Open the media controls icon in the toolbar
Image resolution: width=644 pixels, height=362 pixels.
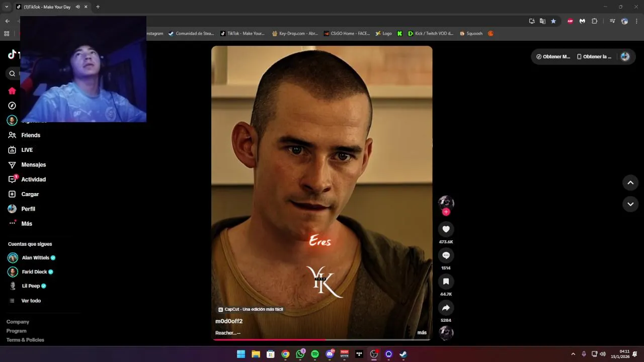[x=612, y=21]
